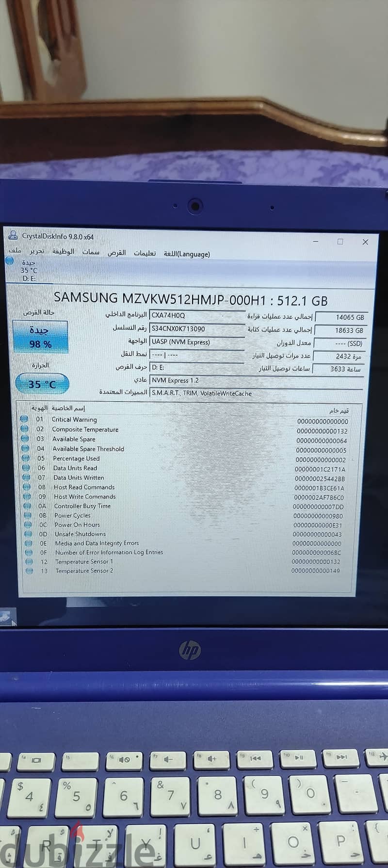The width and height of the screenshot is (388, 868).
Task: Click status icon for Available Spare row
Action: [25, 439]
